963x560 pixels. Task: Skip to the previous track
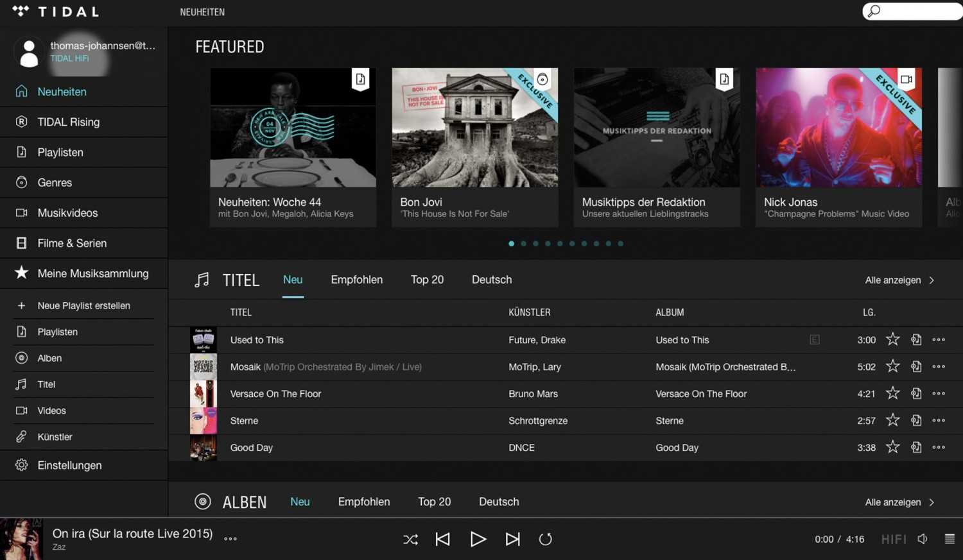(x=442, y=539)
